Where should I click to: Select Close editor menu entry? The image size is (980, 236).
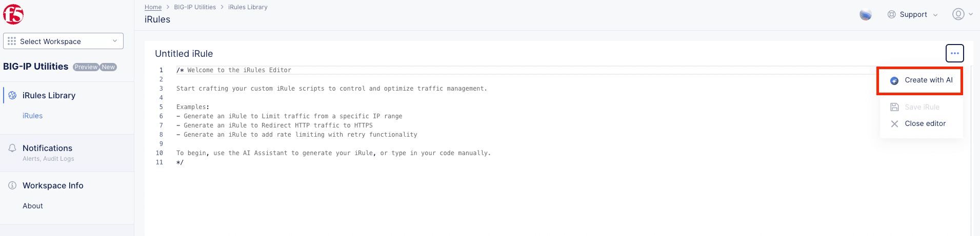tap(925, 124)
